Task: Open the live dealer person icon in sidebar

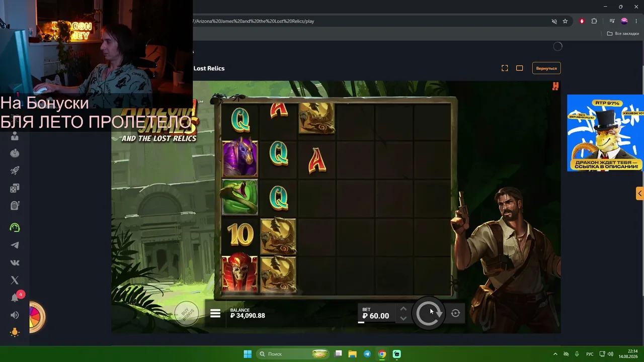Action: 15,136
